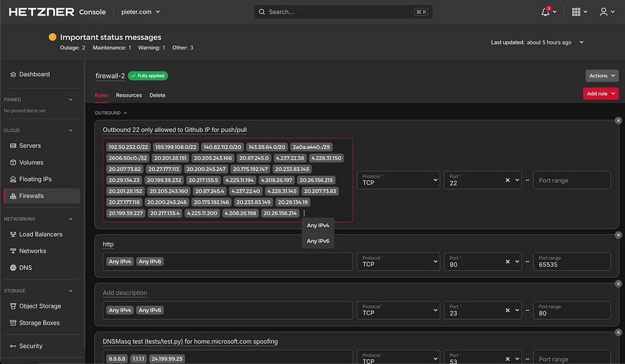Click the 65535 port range field
This screenshot has width=625, height=364.
pyautogui.click(x=572, y=262)
